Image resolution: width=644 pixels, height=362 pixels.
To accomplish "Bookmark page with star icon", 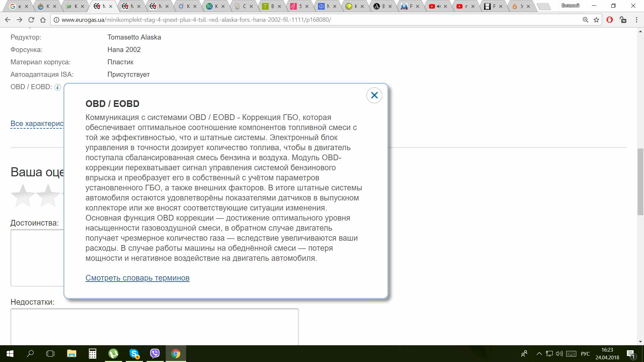I will click(596, 20).
